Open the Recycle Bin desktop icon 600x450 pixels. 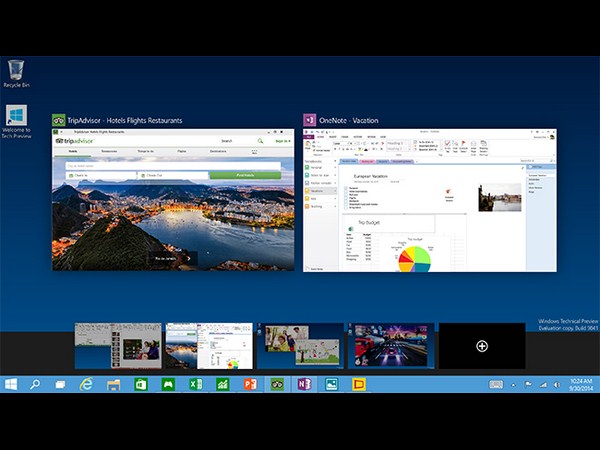[15, 72]
